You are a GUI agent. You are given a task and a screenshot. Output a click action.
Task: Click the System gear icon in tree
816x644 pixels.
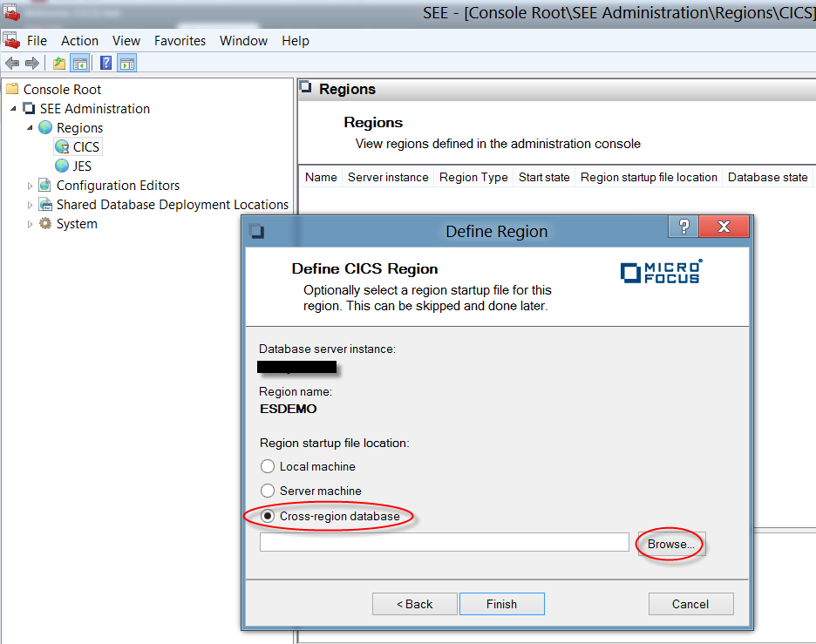tap(46, 224)
